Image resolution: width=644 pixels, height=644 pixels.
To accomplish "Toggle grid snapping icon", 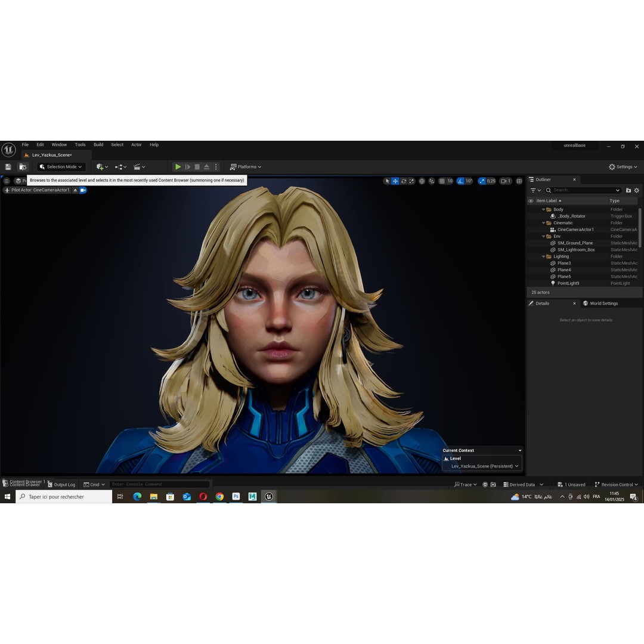I will 442,181.
